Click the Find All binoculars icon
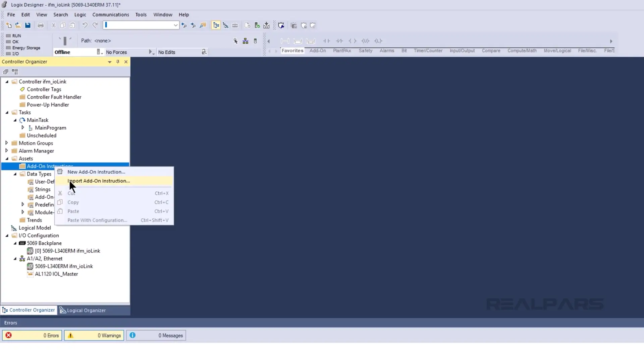 coord(203,25)
